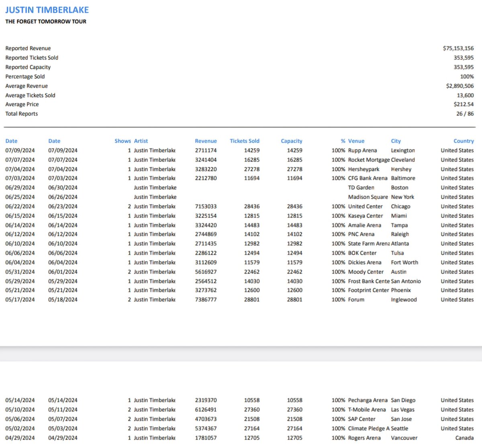
Task: Click the Country column header
Action: coord(464,141)
